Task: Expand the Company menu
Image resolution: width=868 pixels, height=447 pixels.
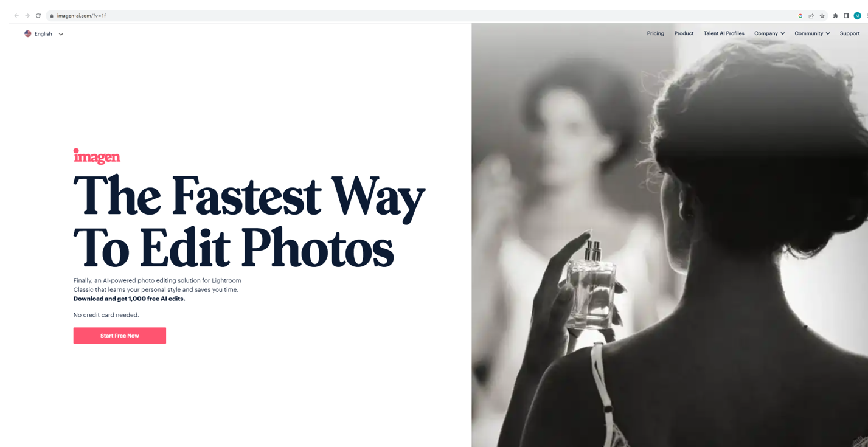Action: (x=769, y=33)
